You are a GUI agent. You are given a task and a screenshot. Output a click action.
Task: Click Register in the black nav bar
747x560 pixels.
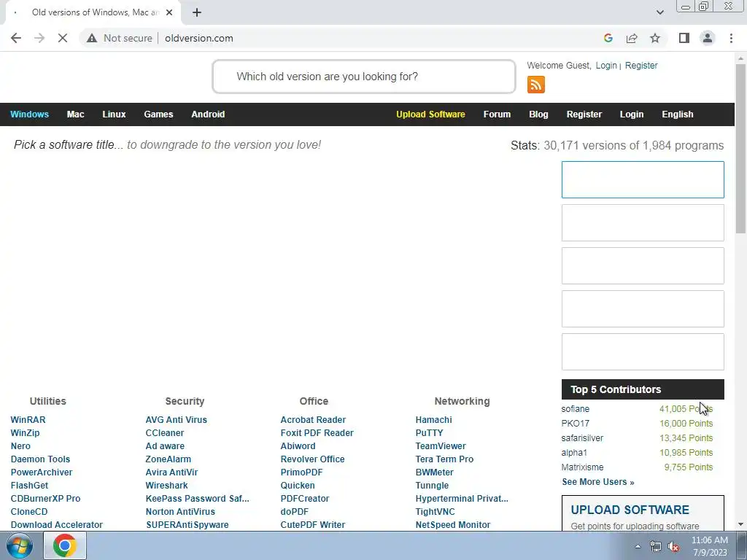[584, 114]
